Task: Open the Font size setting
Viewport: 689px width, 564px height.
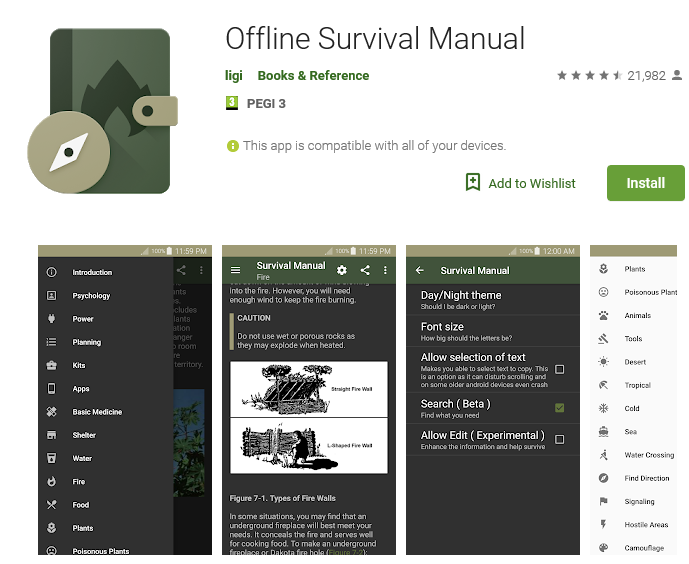Action: click(x=493, y=331)
